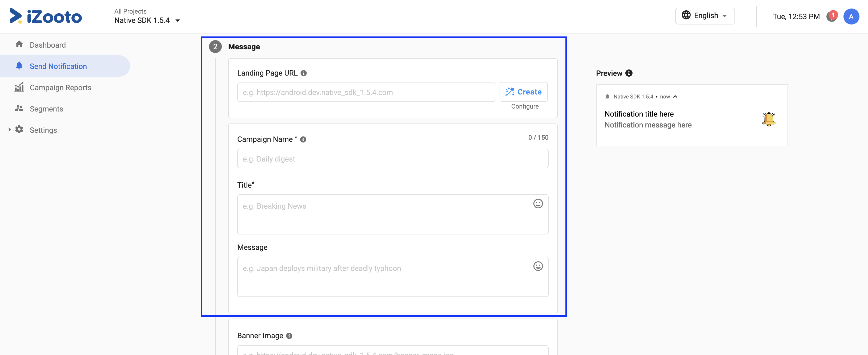The width and height of the screenshot is (868, 355).
Task: Open the emoji picker in the Title field
Action: [538, 204]
